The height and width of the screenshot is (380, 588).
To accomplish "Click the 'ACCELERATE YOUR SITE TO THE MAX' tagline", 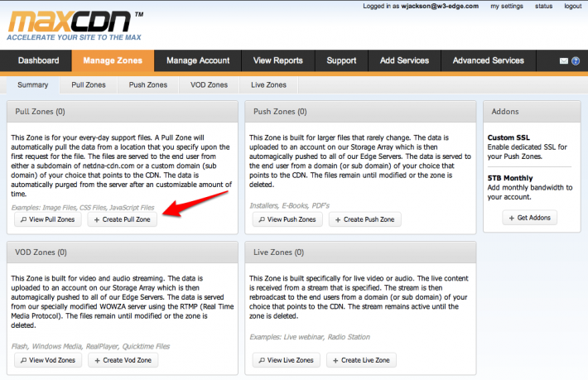I will pos(74,37).
